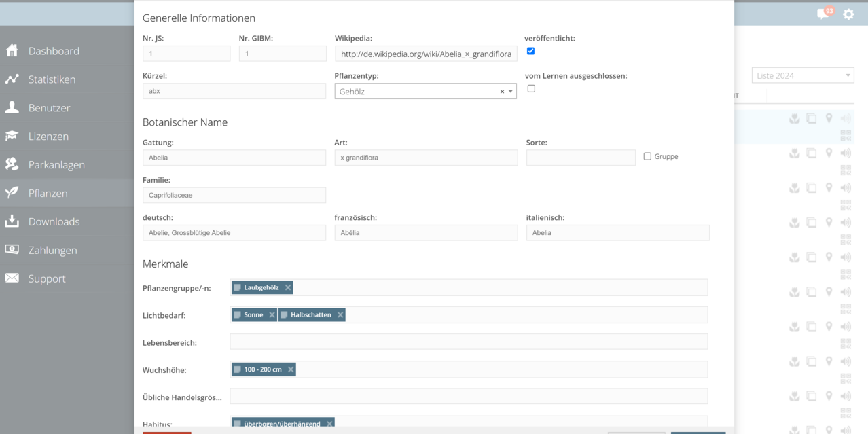Screen dimensions: 868x434
Task: Tick the Gruppe checkbox
Action: point(647,156)
